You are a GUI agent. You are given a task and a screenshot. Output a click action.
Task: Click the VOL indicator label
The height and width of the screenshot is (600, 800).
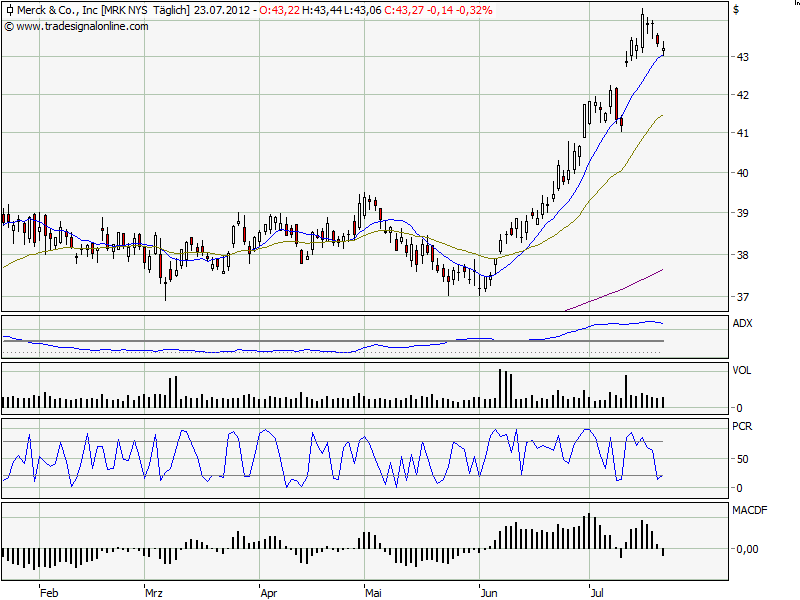coord(742,370)
